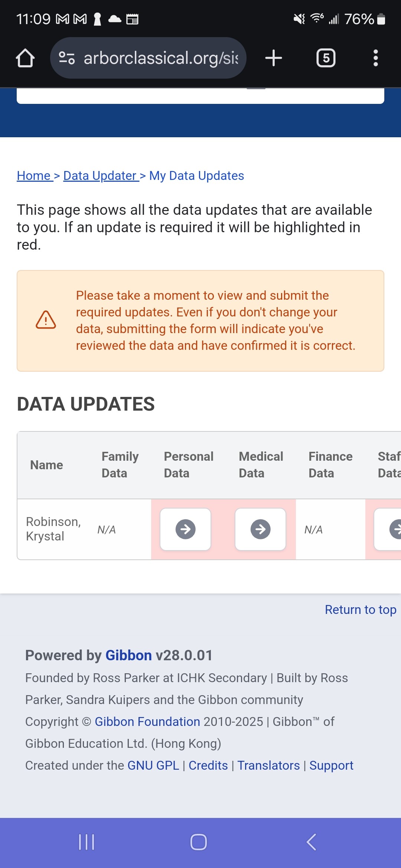Open Staff Data update arrow for Krystal
This screenshot has width=401, height=868.
pyautogui.click(x=388, y=529)
